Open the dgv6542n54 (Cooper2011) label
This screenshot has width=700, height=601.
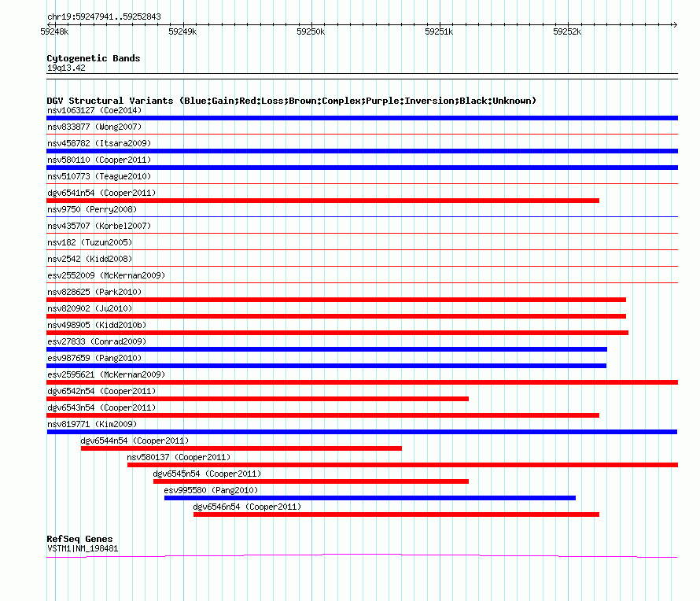[101, 391]
